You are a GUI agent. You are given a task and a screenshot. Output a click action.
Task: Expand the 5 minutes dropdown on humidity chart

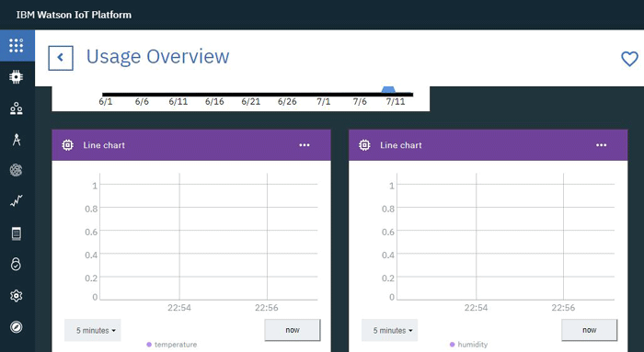point(390,330)
